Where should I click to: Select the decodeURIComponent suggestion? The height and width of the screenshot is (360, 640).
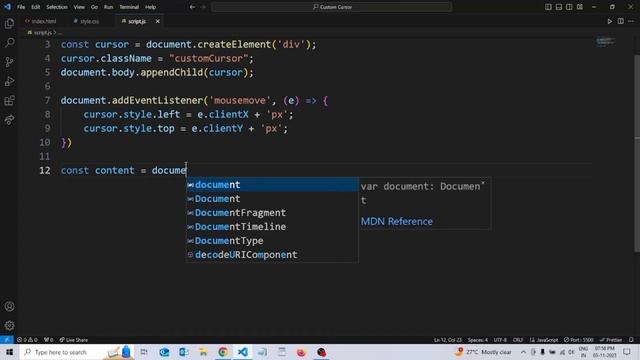[272, 255]
